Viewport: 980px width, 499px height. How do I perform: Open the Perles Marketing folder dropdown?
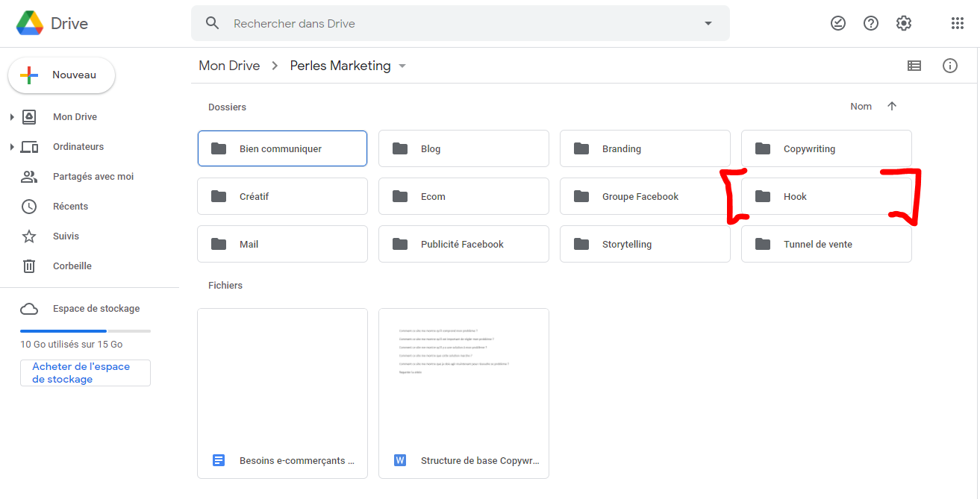[x=402, y=66]
